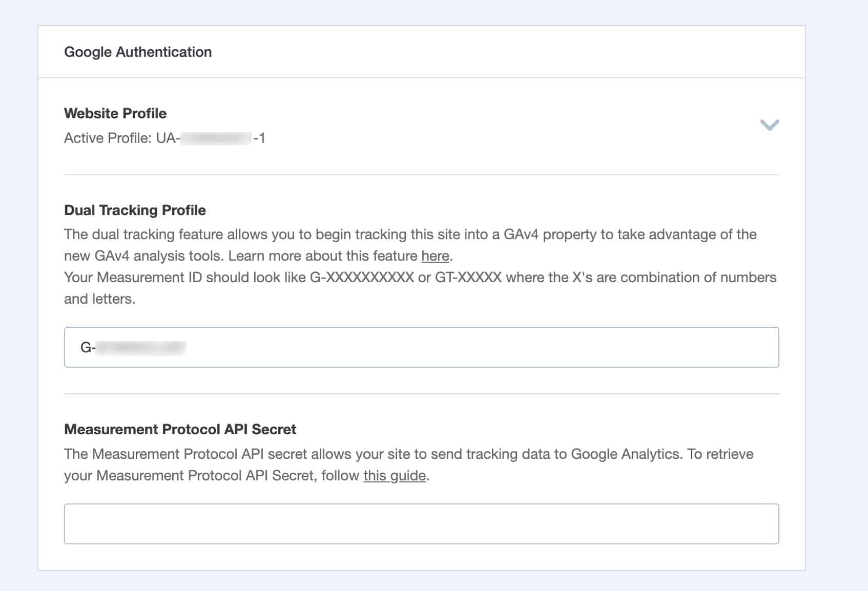Focus the Dual Tracking Profile Measurement ID field
Viewport: 868px width, 591px height.
pos(421,347)
